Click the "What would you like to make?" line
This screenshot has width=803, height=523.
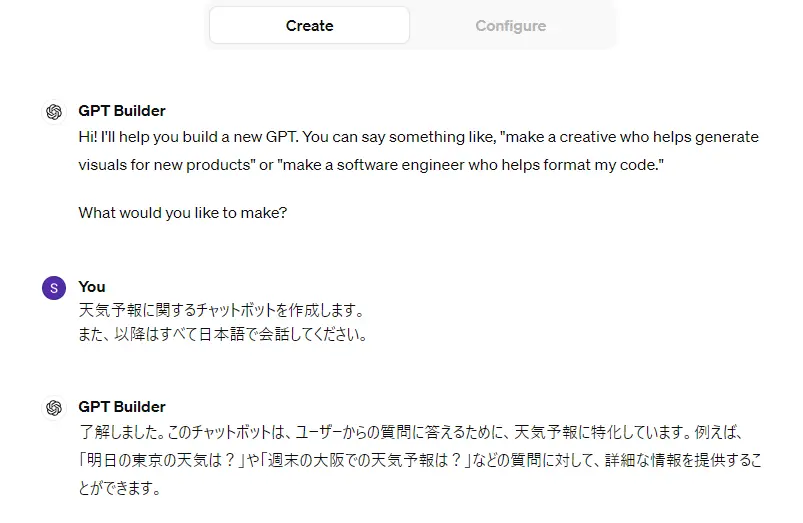(183, 213)
